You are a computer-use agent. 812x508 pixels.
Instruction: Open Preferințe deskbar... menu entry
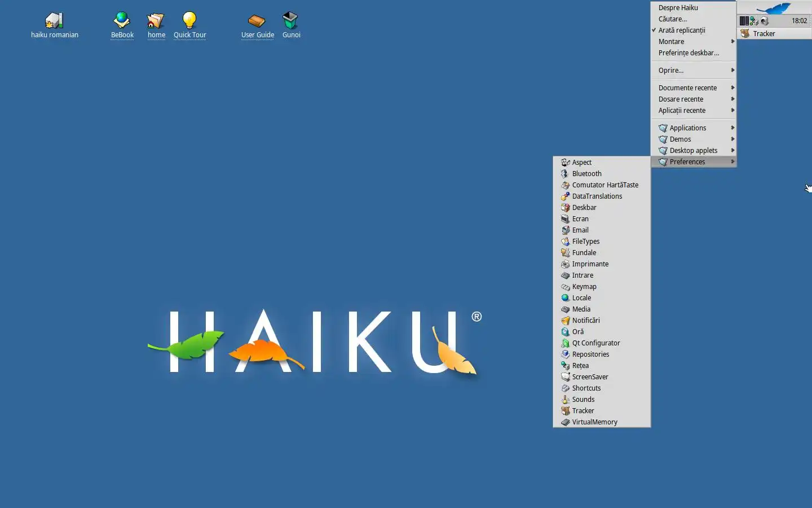click(694, 53)
